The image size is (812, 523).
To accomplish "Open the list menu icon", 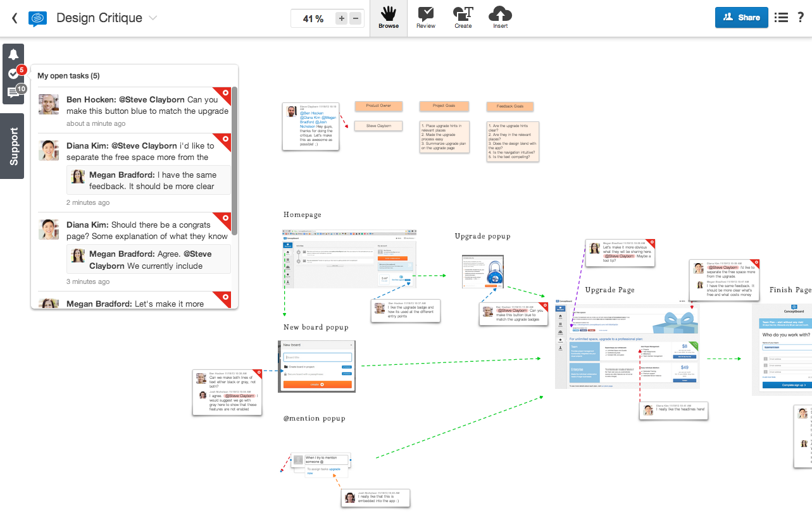I will pos(782,18).
